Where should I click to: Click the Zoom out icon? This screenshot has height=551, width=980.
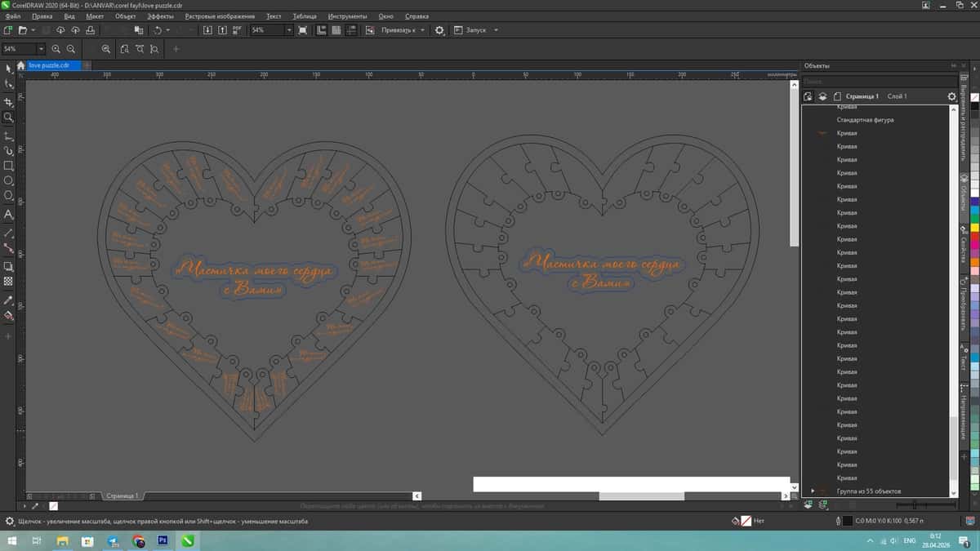72,49
